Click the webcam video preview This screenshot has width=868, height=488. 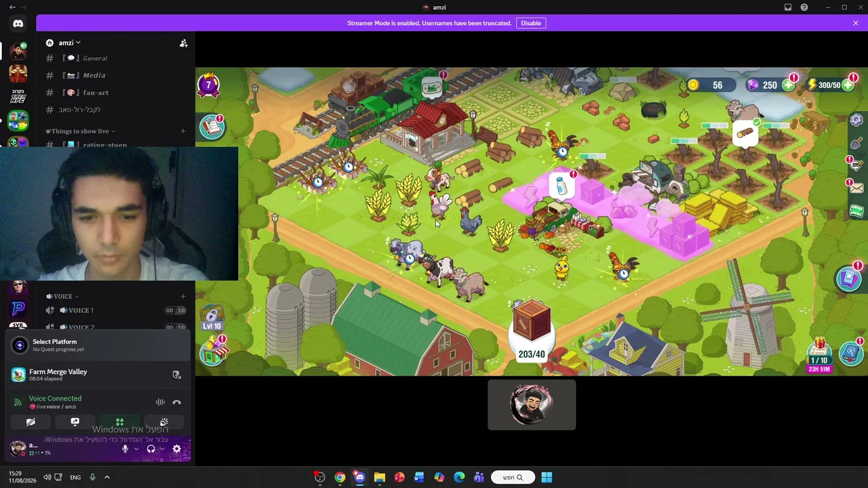pos(119,213)
